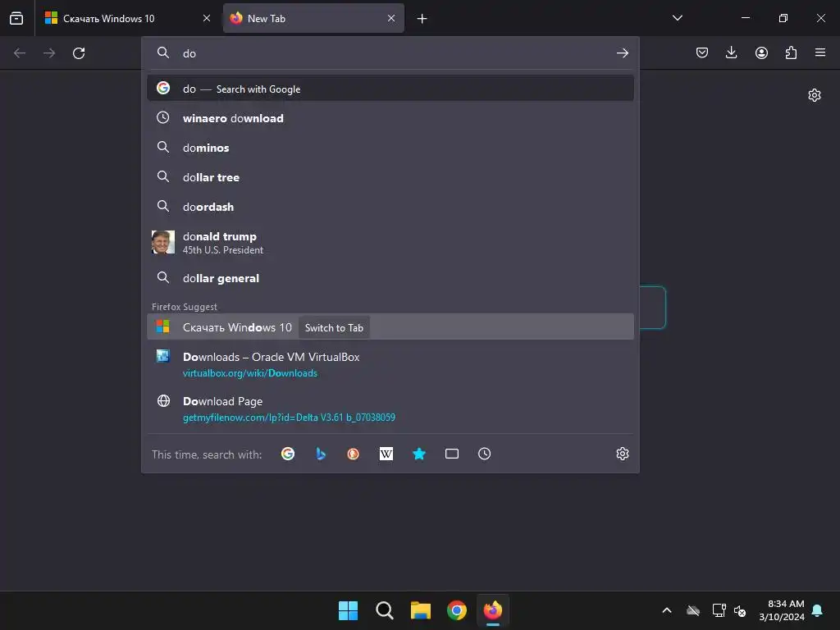This screenshot has height=630, width=840.
Task: Open new tab page personalize gear
Action: [x=815, y=95]
